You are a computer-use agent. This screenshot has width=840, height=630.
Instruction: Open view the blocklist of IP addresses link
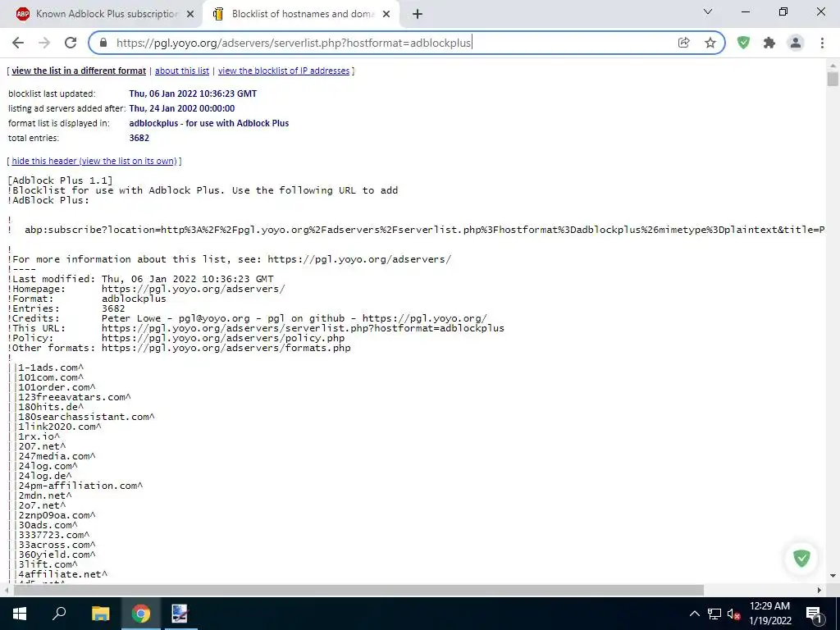coord(283,71)
